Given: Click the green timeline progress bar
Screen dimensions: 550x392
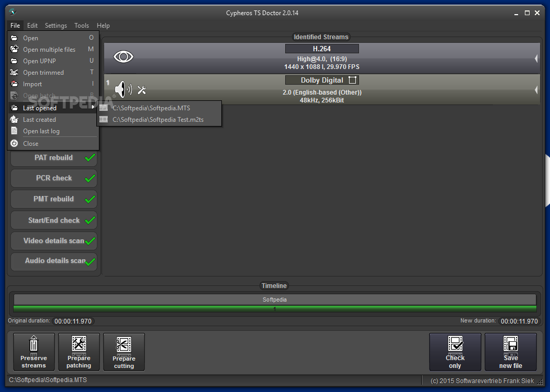Looking at the screenshot, I should point(275,308).
